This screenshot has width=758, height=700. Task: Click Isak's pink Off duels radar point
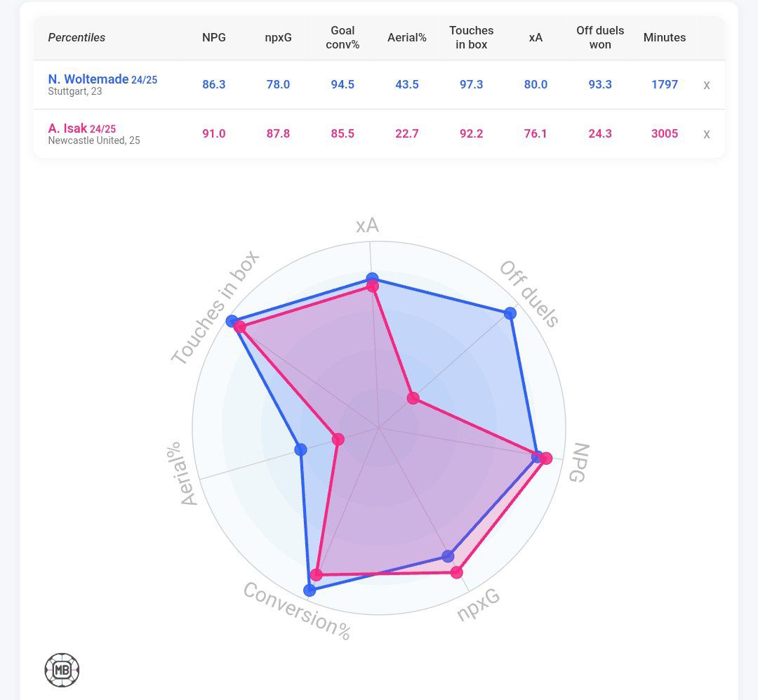tap(413, 399)
